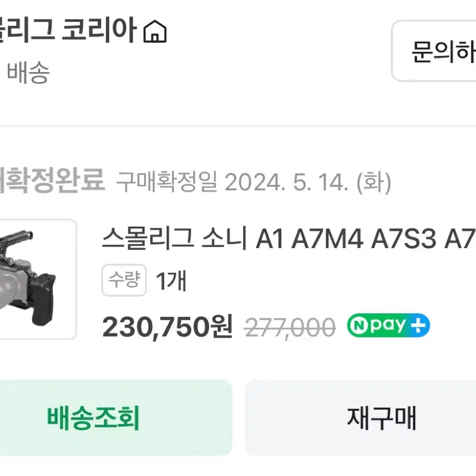
Task: Check delivery with 배송조회 button
Action: [116, 417]
